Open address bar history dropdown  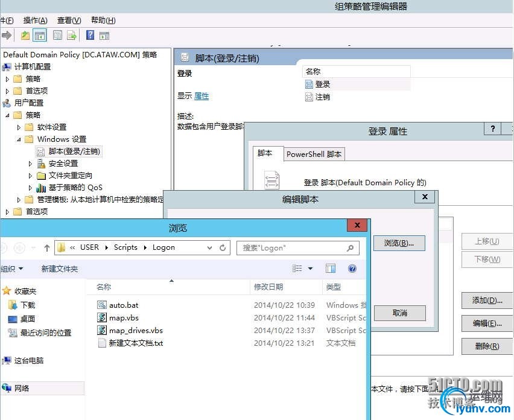tap(209, 248)
